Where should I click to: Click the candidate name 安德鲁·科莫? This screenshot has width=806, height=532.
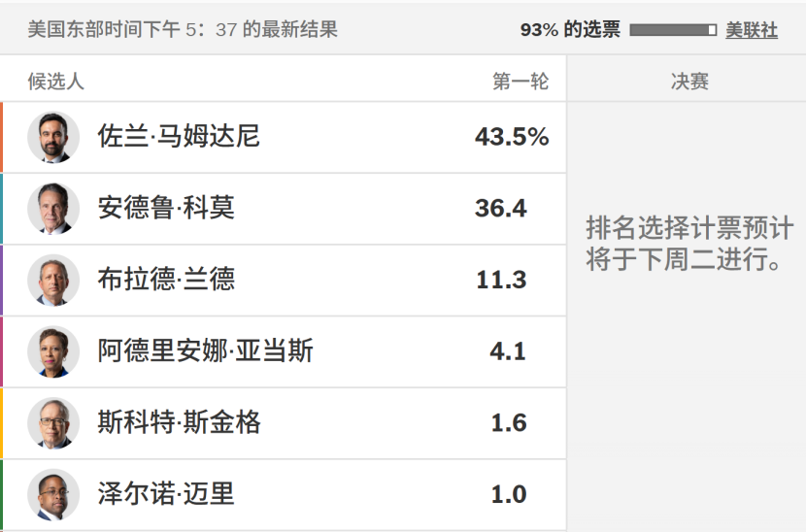166,208
